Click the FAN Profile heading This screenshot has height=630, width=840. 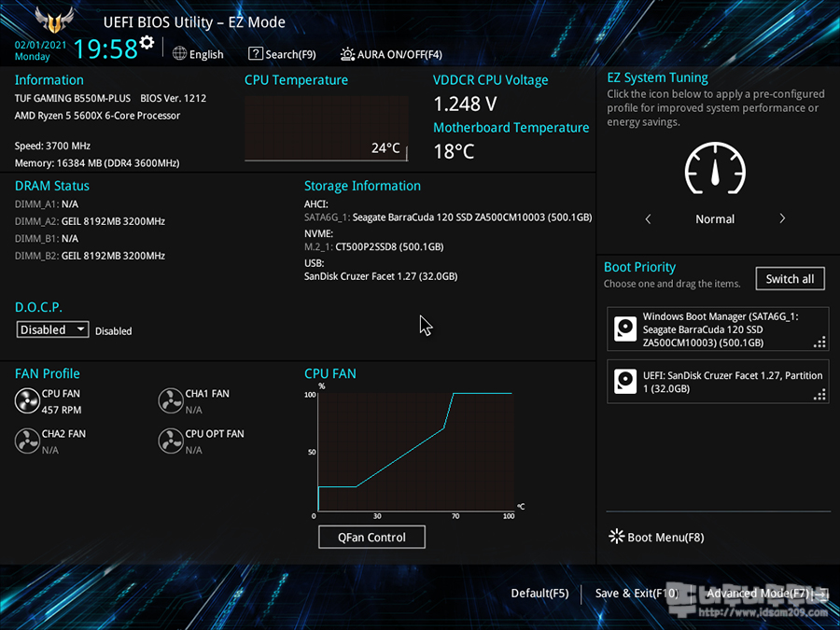tap(48, 373)
